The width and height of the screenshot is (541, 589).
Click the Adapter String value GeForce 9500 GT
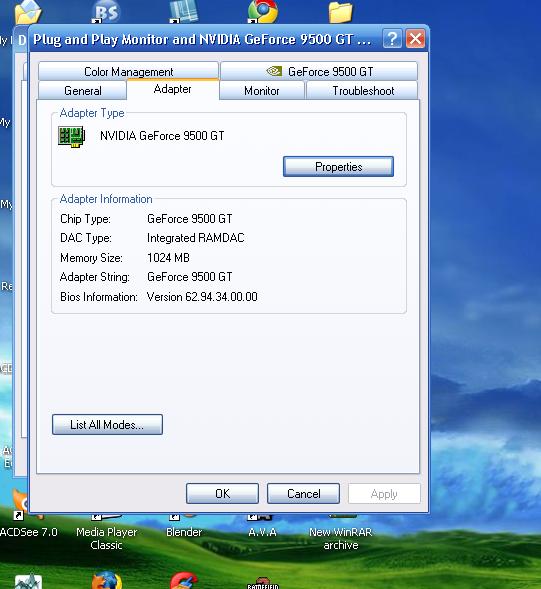[x=189, y=277]
